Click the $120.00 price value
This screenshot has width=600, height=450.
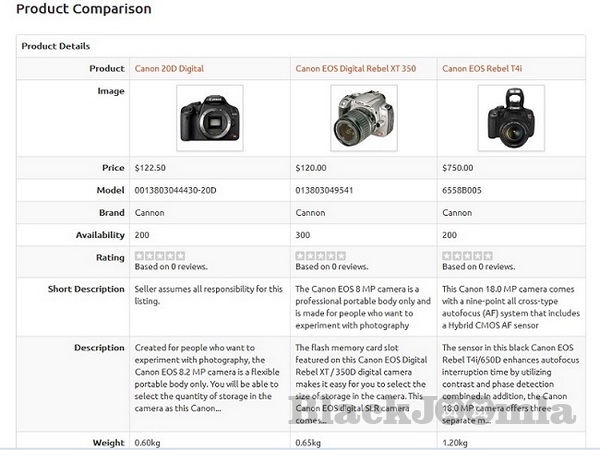[311, 168]
